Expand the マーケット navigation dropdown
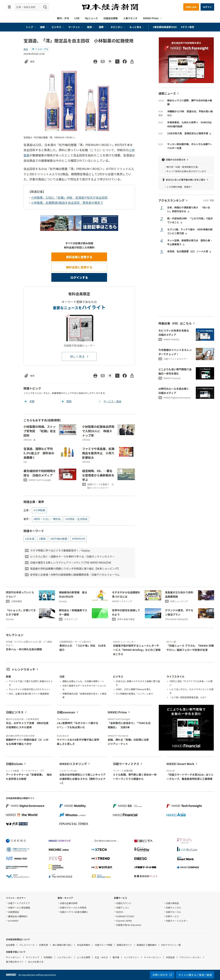 click(76, 27)
